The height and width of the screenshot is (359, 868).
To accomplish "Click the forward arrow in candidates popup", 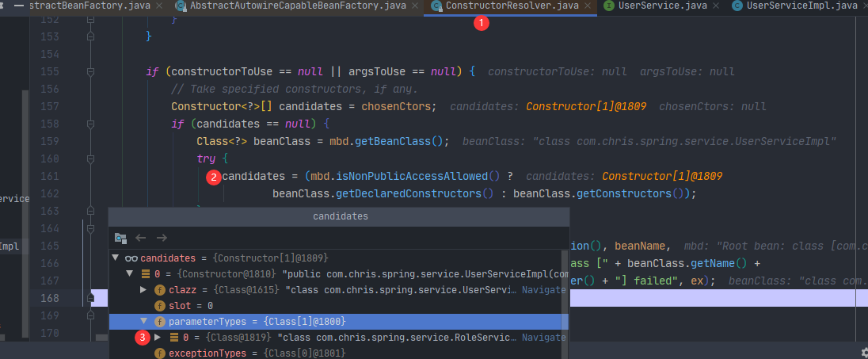I will (x=161, y=238).
